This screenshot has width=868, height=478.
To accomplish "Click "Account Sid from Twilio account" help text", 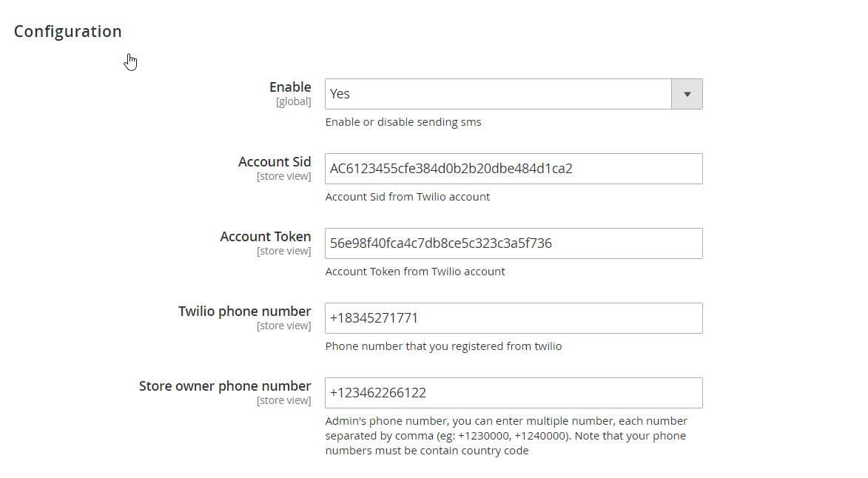I will (x=408, y=197).
